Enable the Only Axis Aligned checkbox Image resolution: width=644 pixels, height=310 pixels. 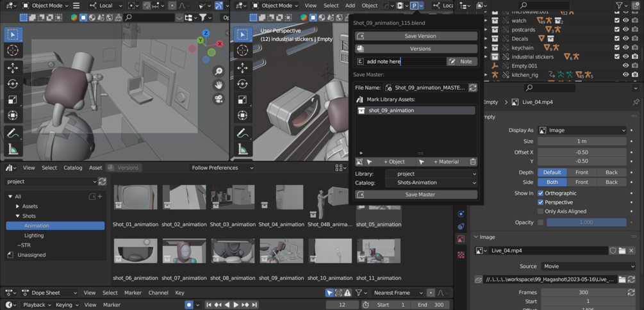540,211
